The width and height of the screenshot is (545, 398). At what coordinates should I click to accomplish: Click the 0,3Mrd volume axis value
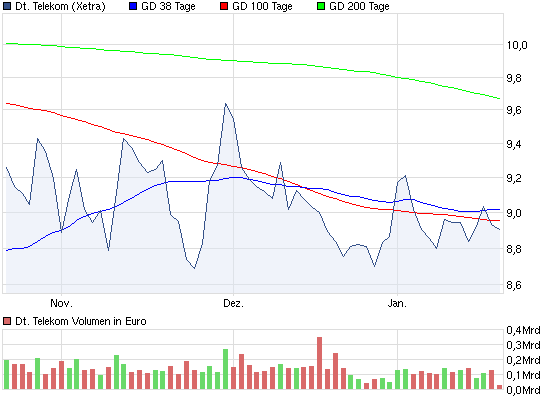point(523,345)
